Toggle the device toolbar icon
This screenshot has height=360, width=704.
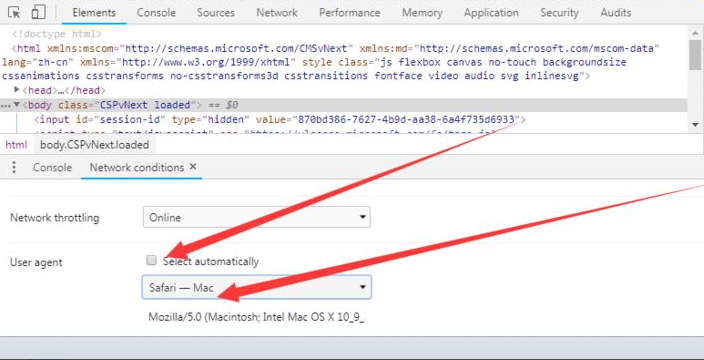(x=39, y=12)
